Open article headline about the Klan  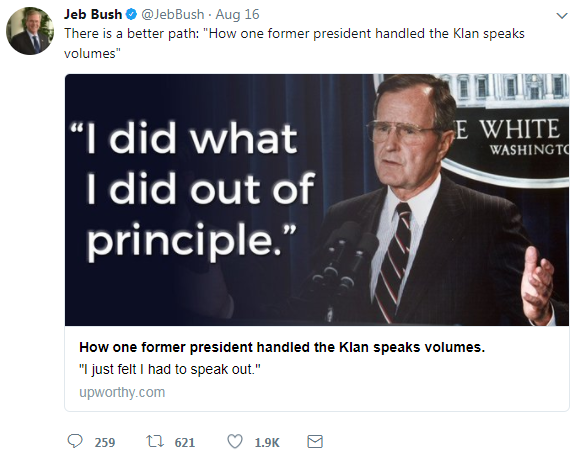[282, 347]
